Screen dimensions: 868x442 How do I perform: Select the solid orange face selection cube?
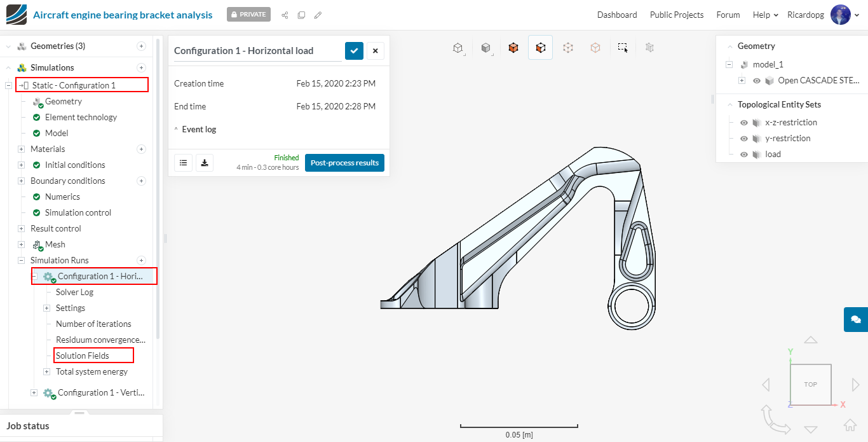(513, 47)
